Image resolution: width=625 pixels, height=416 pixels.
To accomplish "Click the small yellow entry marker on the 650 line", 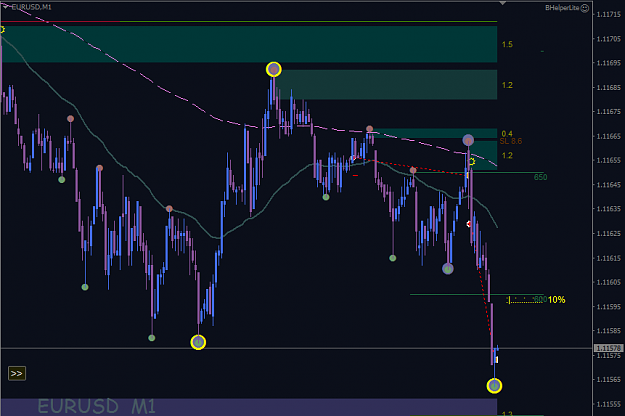I will (467, 175).
